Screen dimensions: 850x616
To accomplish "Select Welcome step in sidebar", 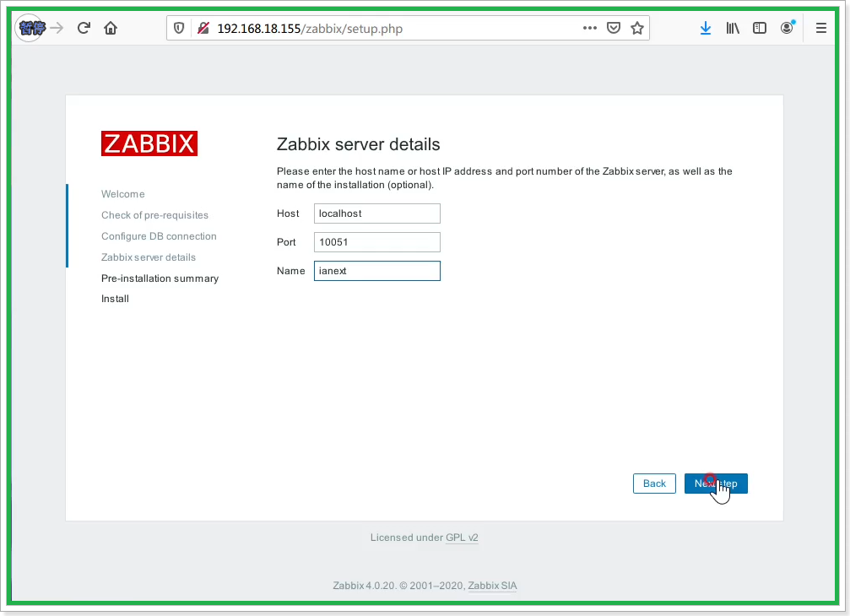I will pos(123,194).
